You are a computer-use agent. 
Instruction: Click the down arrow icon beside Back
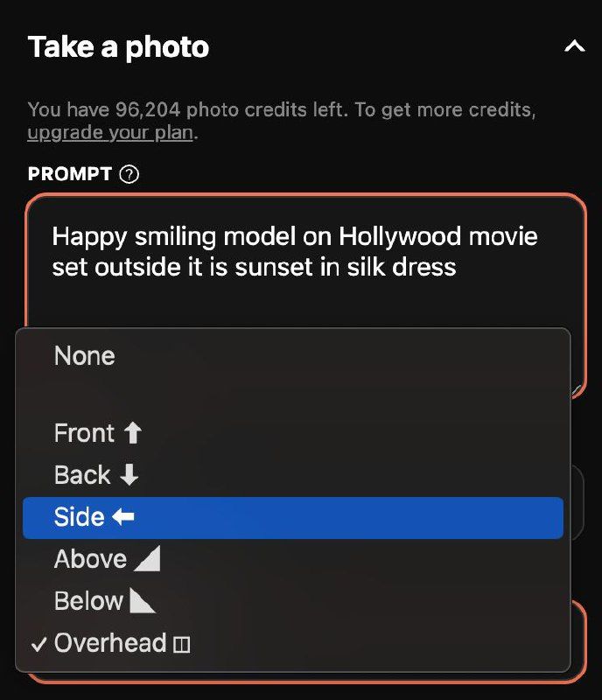point(129,475)
